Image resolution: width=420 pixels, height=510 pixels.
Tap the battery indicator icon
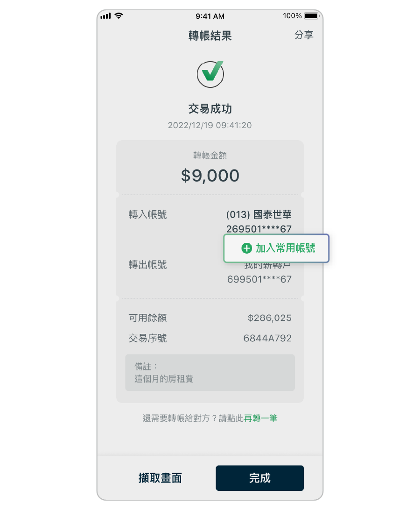click(311, 15)
